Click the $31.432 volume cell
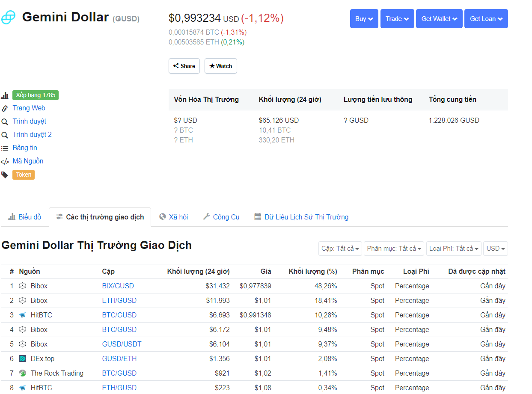This screenshot has width=532, height=394. point(217,286)
